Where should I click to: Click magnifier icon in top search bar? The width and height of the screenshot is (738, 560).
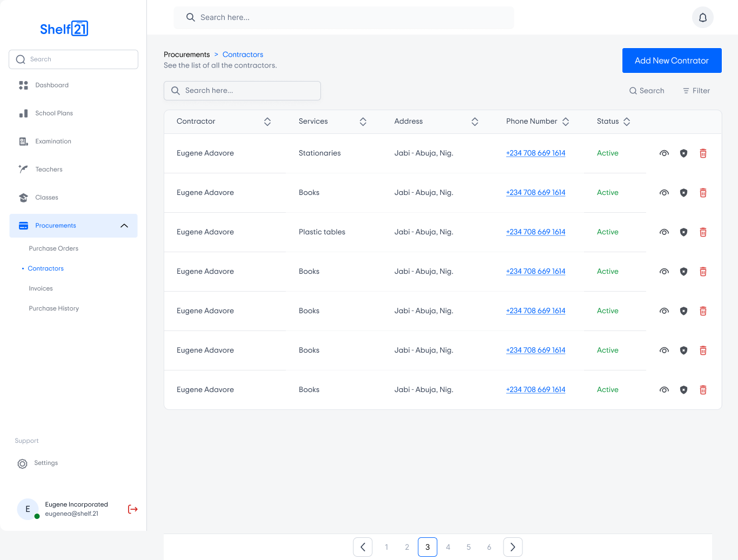click(190, 17)
